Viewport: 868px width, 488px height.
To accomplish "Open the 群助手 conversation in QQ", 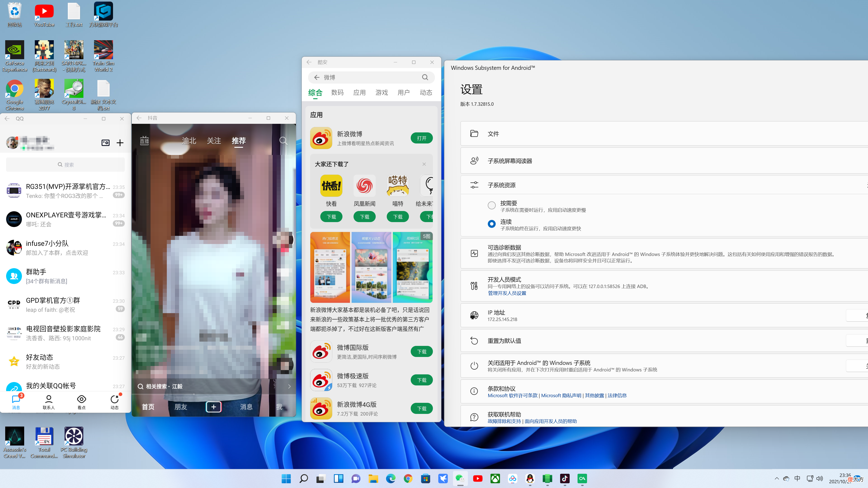I will 65,276.
